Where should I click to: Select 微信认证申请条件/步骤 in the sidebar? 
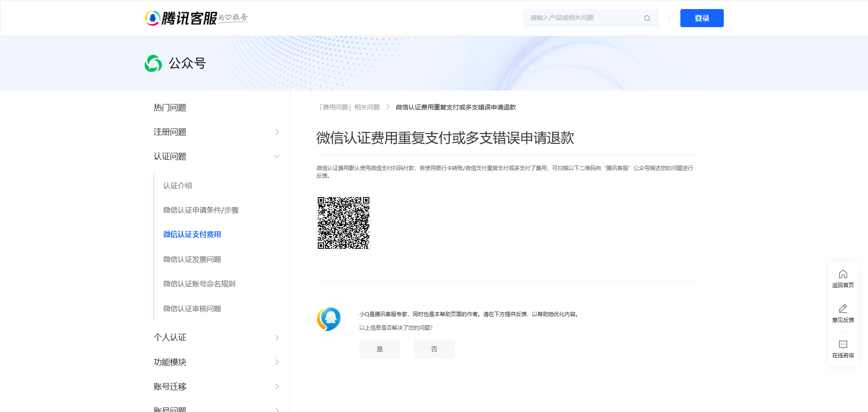click(201, 210)
